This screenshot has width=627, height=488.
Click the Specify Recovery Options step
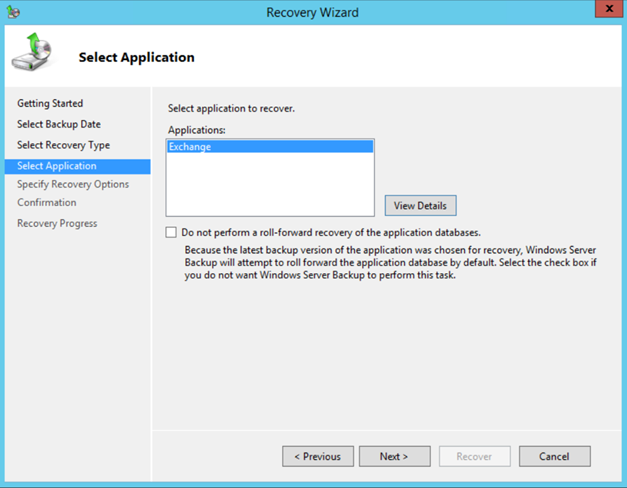click(x=73, y=185)
